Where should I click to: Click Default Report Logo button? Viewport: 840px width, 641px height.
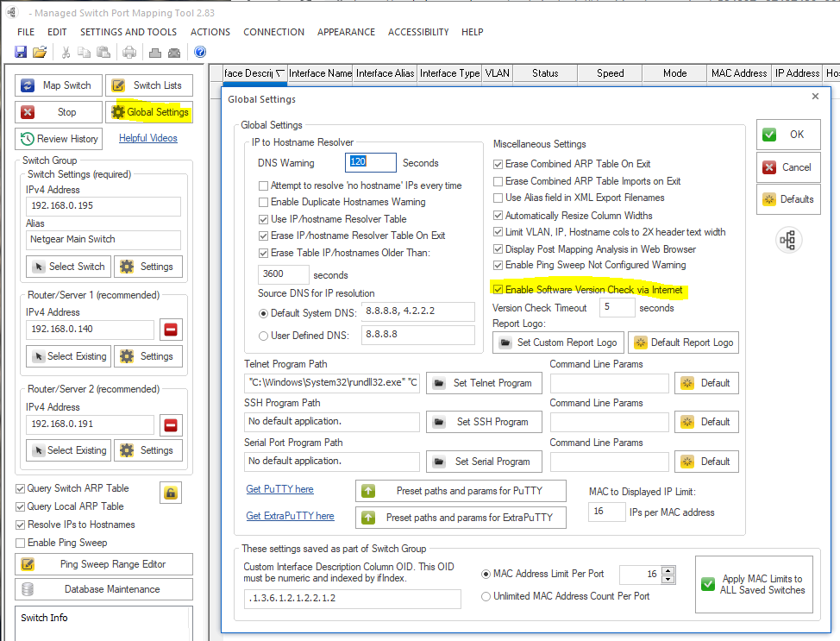[684, 342]
